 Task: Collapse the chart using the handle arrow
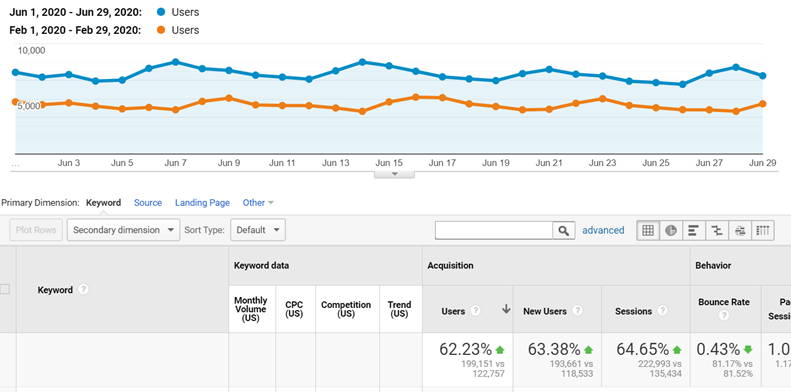point(394,174)
